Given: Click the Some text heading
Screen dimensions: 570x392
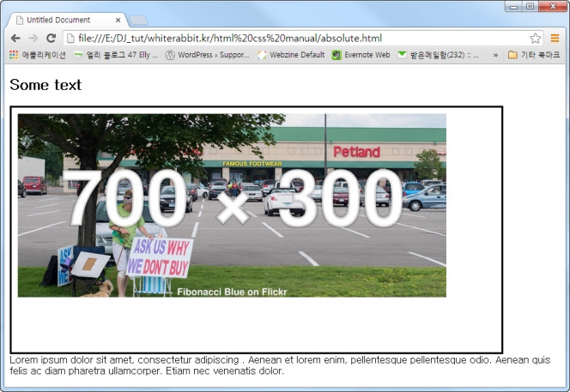Looking at the screenshot, I should [x=45, y=85].
